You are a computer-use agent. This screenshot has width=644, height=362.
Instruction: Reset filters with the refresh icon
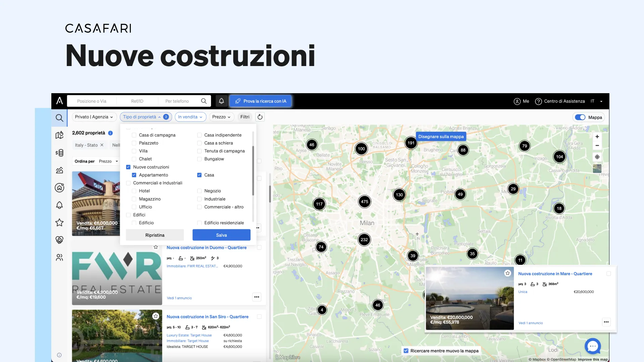tap(260, 117)
